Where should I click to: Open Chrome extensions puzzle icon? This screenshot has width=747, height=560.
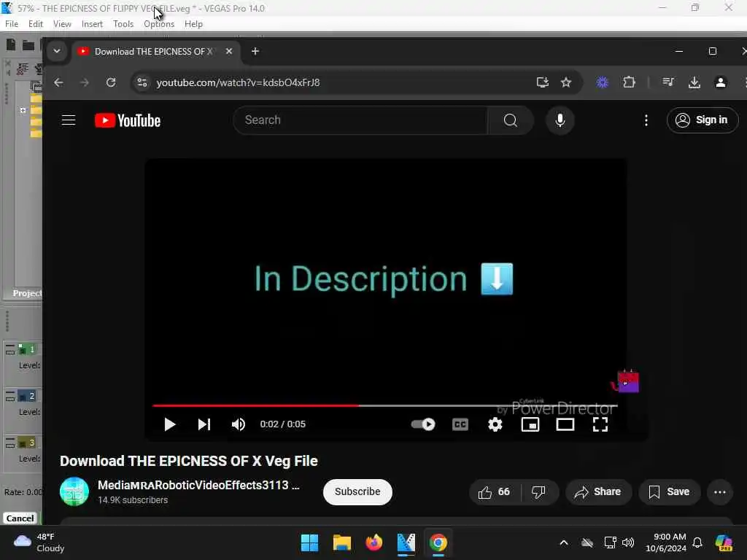click(630, 82)
